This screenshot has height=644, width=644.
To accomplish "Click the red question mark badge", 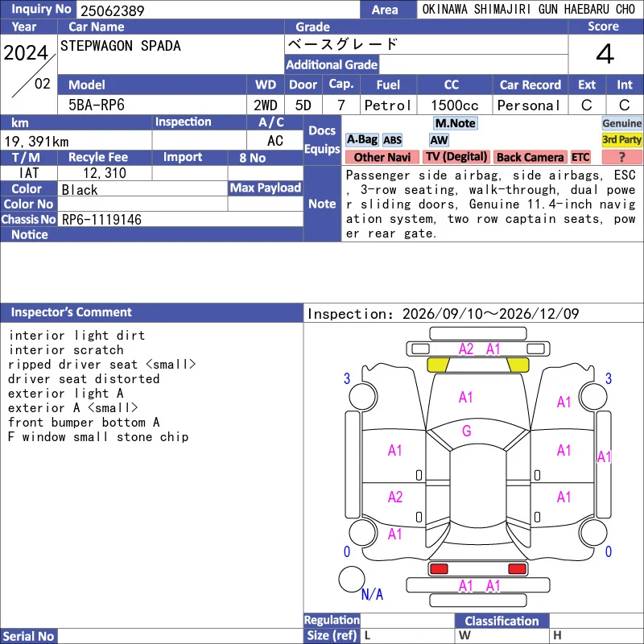I will click(621, 157).
